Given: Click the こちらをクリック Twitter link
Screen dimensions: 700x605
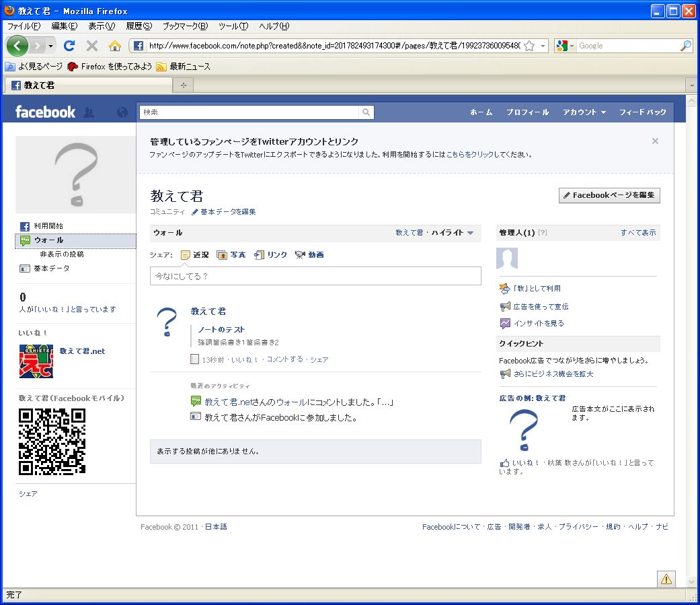Looking at the screenshot, I should click(469, 155).
